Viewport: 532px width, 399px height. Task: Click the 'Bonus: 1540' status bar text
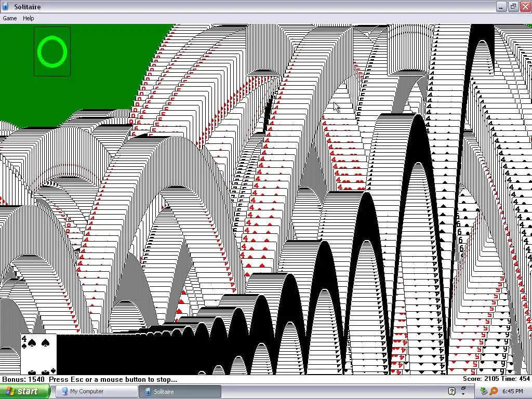[x=23, y=379]
